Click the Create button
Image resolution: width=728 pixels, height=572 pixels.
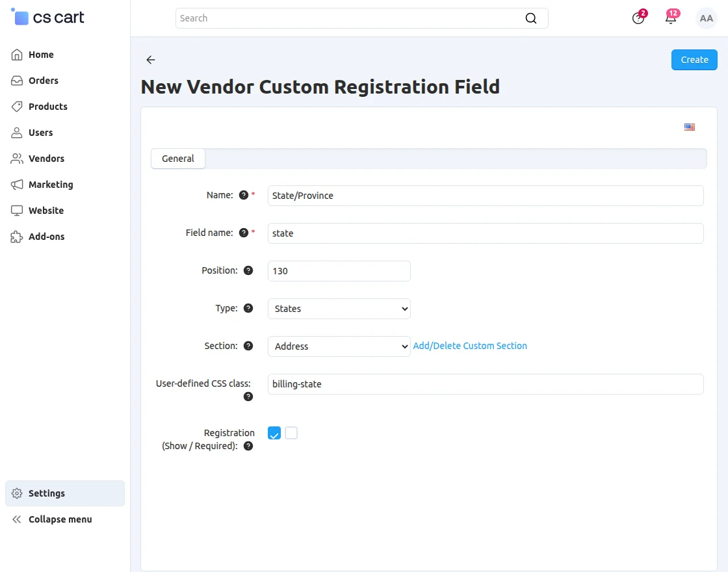tap(694, 59)
